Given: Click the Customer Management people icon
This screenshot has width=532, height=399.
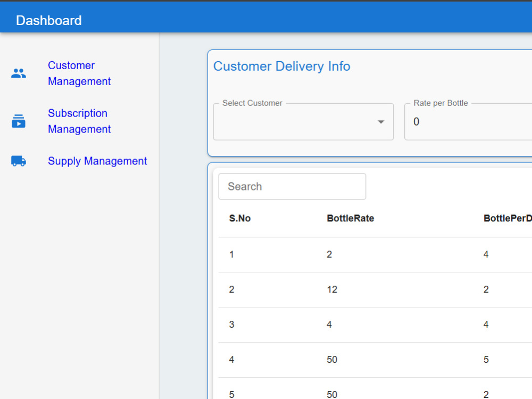Looking at the screenshot, I should tap(18, 73).
